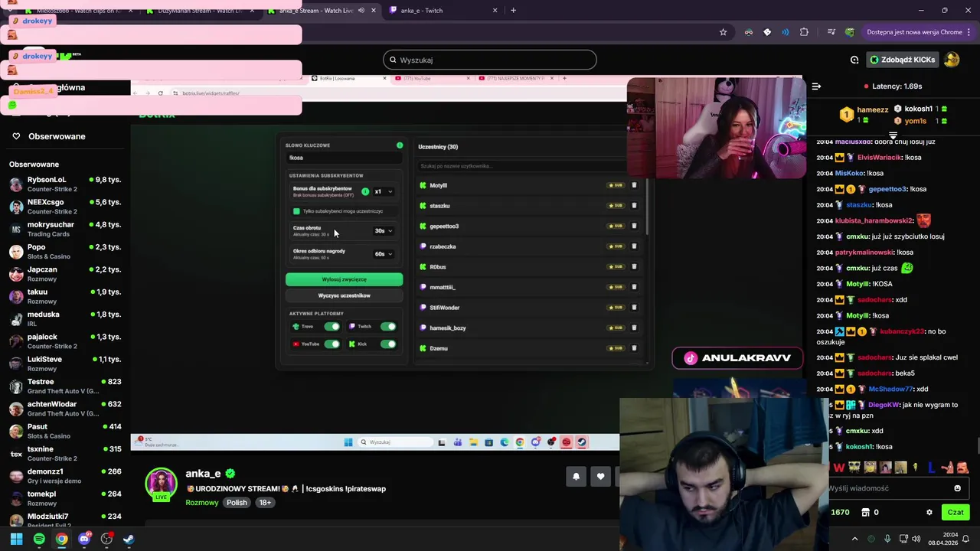
Task: Open subscriber bonus x1 dropdown
Action: [x=383, y=191]
